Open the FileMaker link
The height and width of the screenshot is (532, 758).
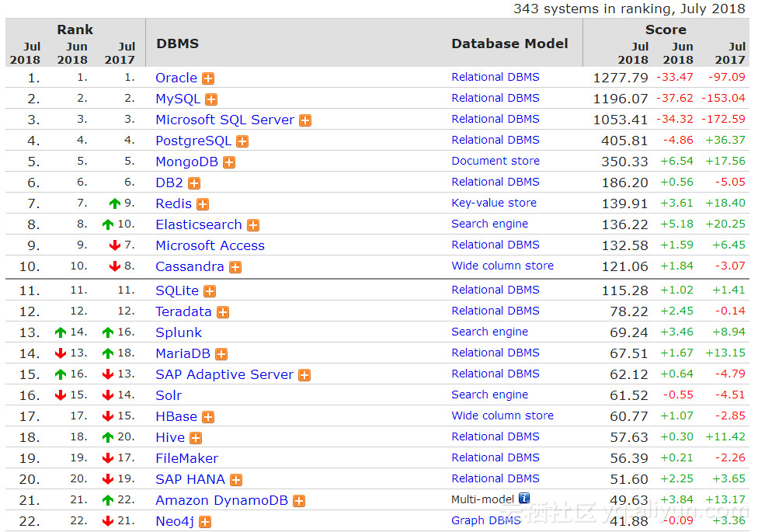(187, 458)
